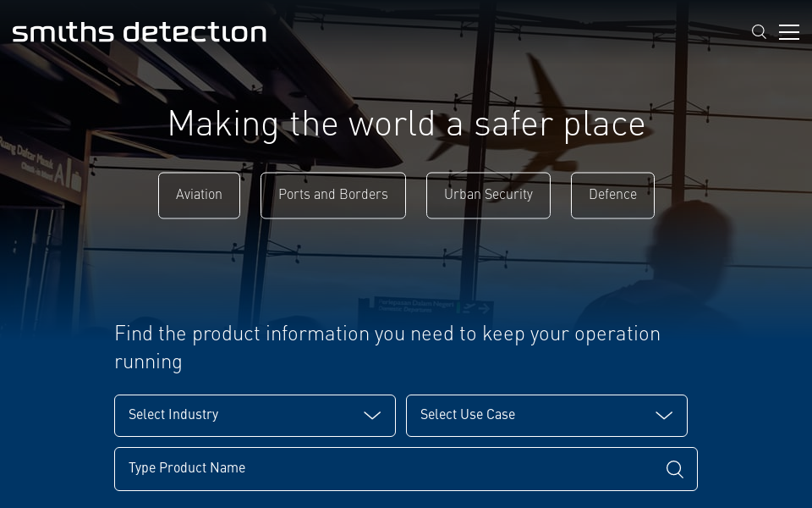
Task: Open the hamburger navigation menu
Action: click(789, 31)
